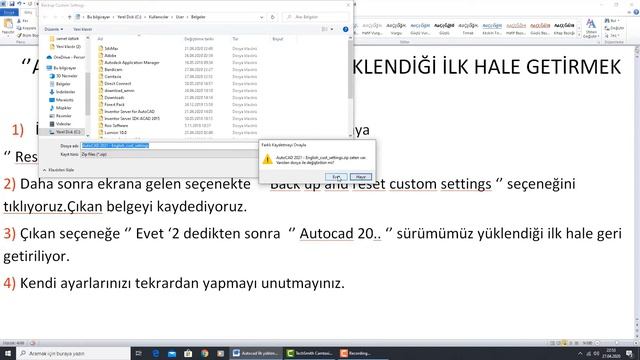This screenshot has height=360, width=640.
Task: Open the Giriş tab in Word
Action: coord(28,12)
